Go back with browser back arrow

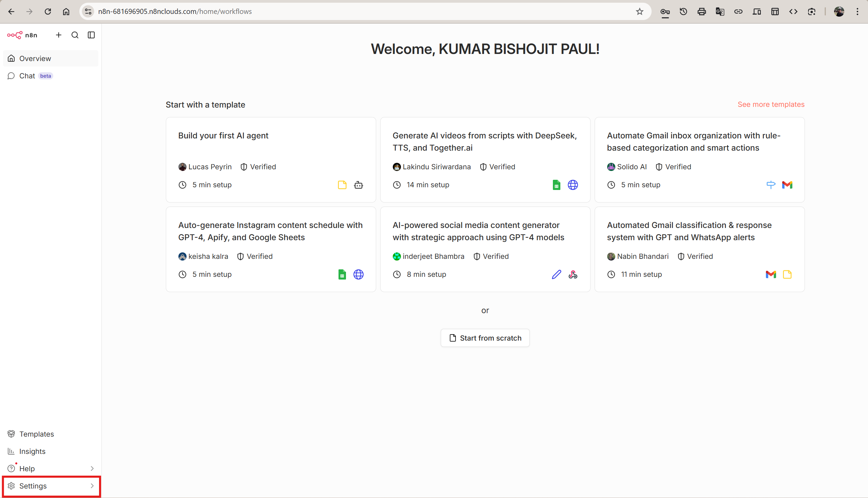[11, 12]
